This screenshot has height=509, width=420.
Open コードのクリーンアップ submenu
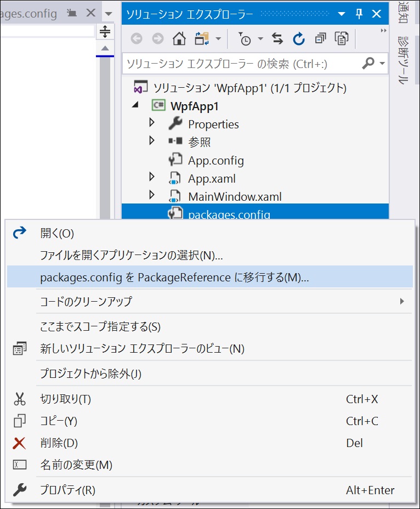point(209,301)
